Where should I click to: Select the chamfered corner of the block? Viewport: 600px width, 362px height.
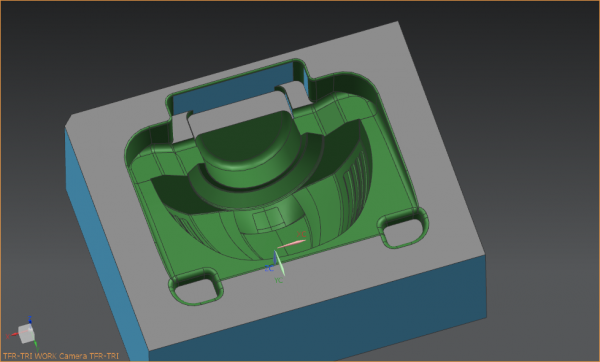[x=69, y=121]
